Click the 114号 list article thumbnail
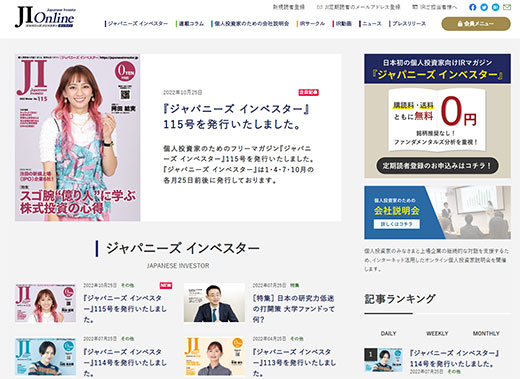This screenshot has height=379, width=520. [45, 357]
